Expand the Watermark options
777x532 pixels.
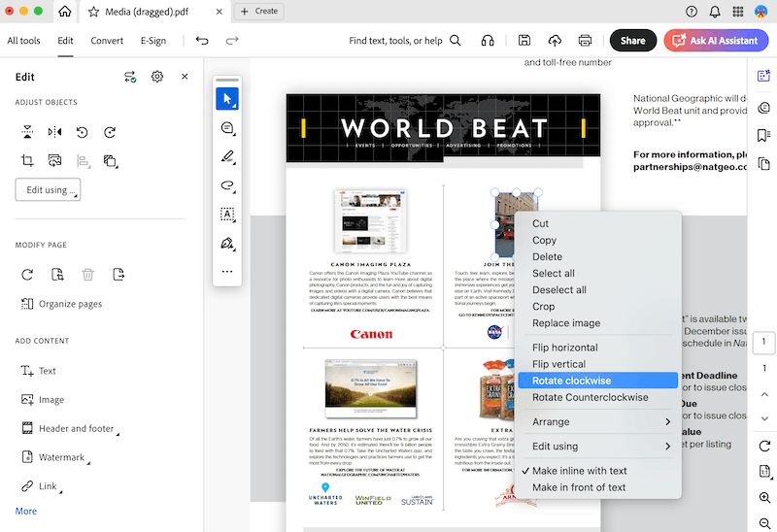(x=55, y=457)
